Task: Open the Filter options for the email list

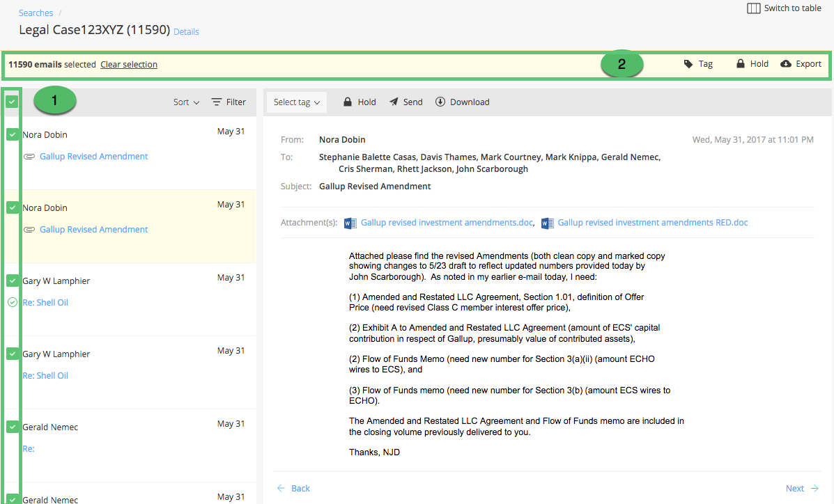Action: (x=229, y=102)
